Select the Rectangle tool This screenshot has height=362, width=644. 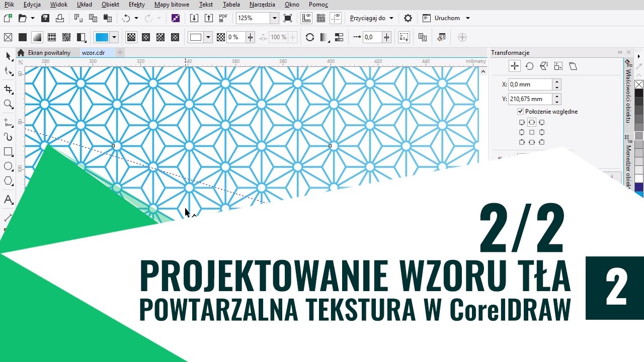click(8, 151)
